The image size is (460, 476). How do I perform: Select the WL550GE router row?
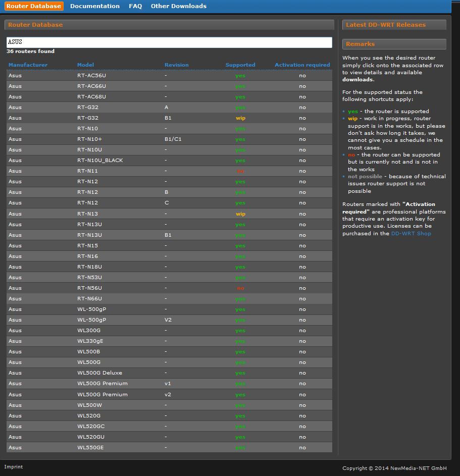(169, 448)
